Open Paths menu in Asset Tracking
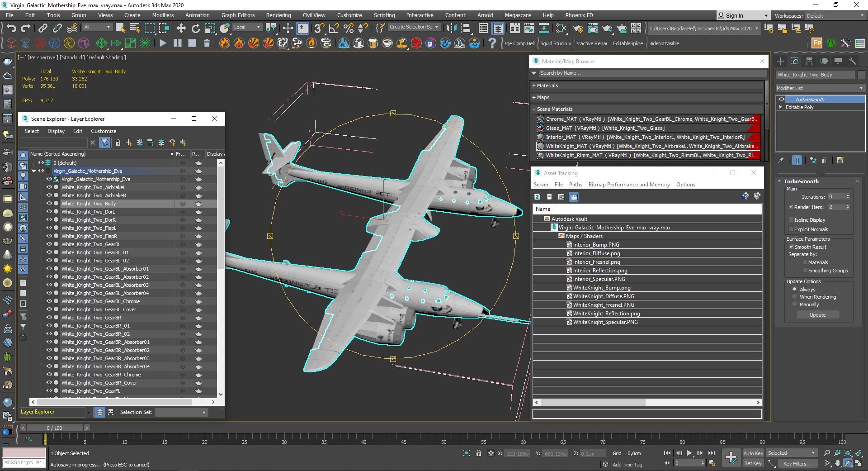This screenshot has height=471, width=868. click(x=576, y=185)
